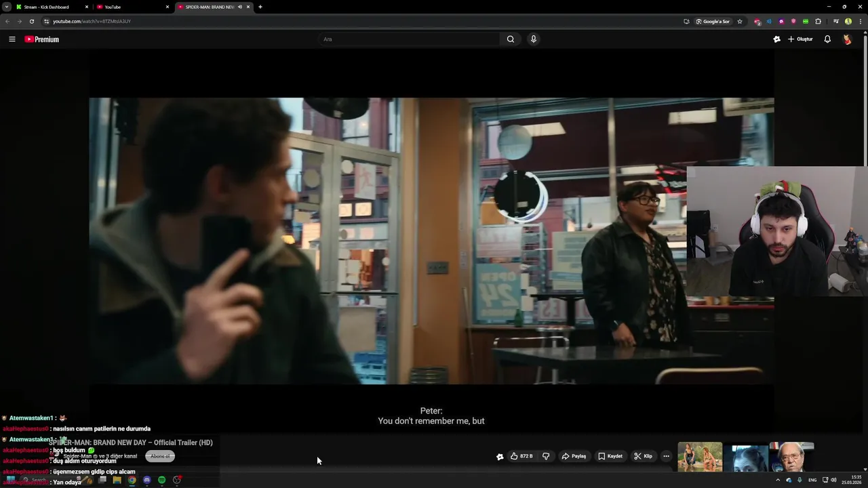This screenshot has height=488, width=868.
Task: Click the page scrollbar down arrow
Action: tap(865, 469)
